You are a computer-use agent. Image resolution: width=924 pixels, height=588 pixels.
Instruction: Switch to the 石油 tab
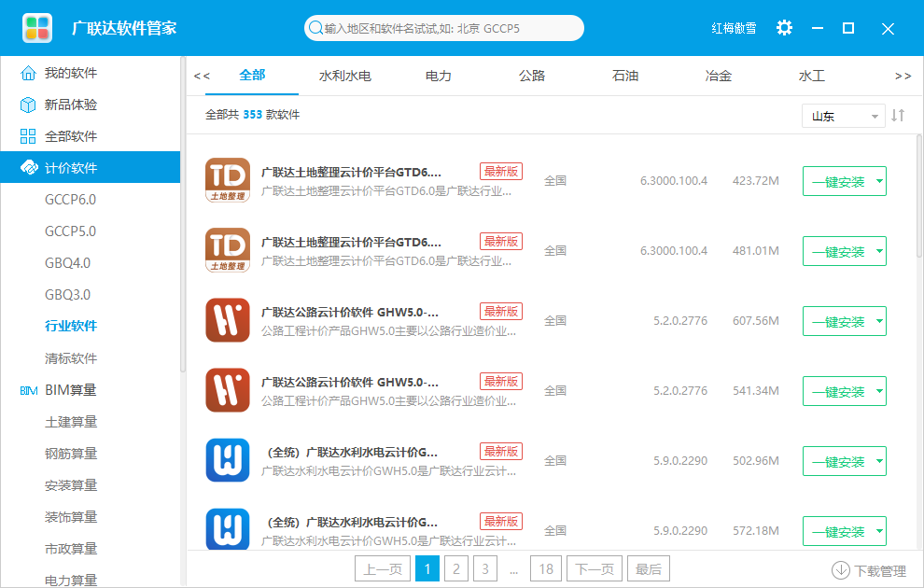[625, 76]
